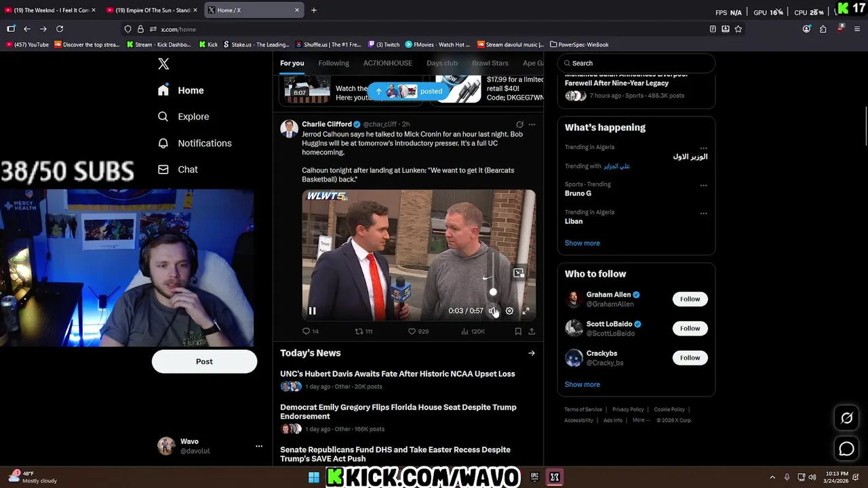The width and height of the screenshot is (868, 488).
Task: Open Wavo account menu dots
Action: 258,446
